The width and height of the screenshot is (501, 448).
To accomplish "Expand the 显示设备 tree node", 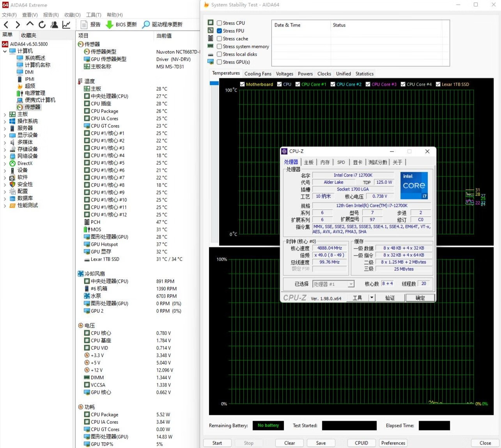I will coord(5,136).
